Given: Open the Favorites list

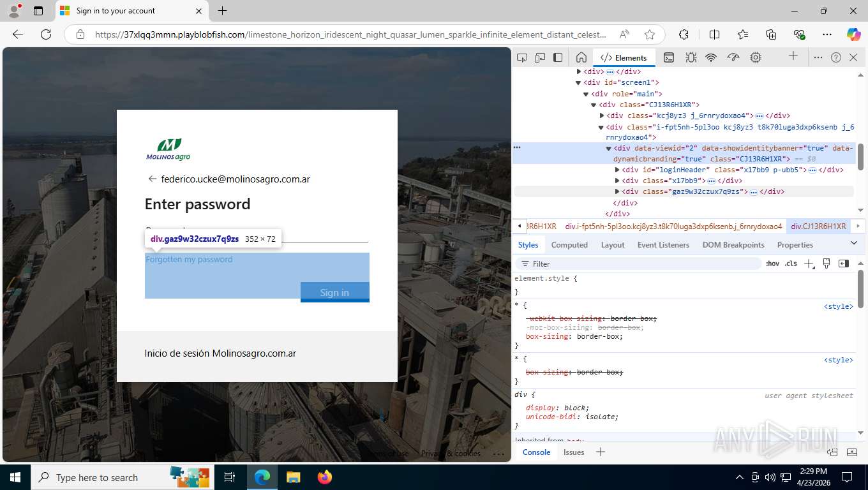Looking at the screenshot, I should (x=743, y=34).
